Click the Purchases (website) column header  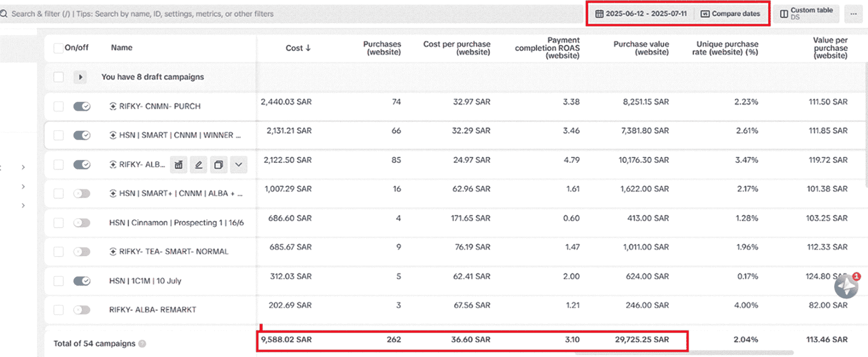(x=382, y=48)
